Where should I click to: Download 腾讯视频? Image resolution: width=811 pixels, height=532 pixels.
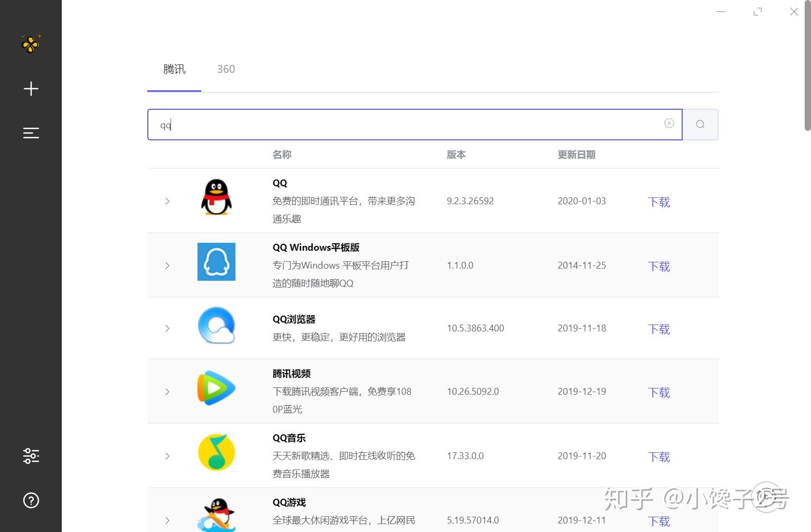(659, 393)
